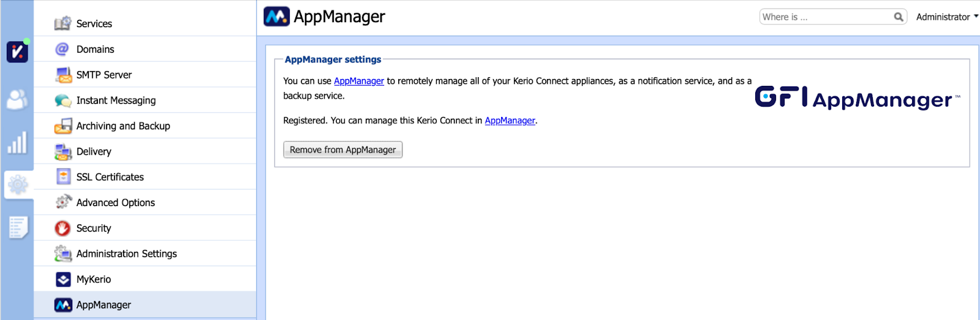The height and width of the screenshot is (320, 980).
Task: Click Instant Messaging chat bubble icon
Action: click(x=63, y=101)
